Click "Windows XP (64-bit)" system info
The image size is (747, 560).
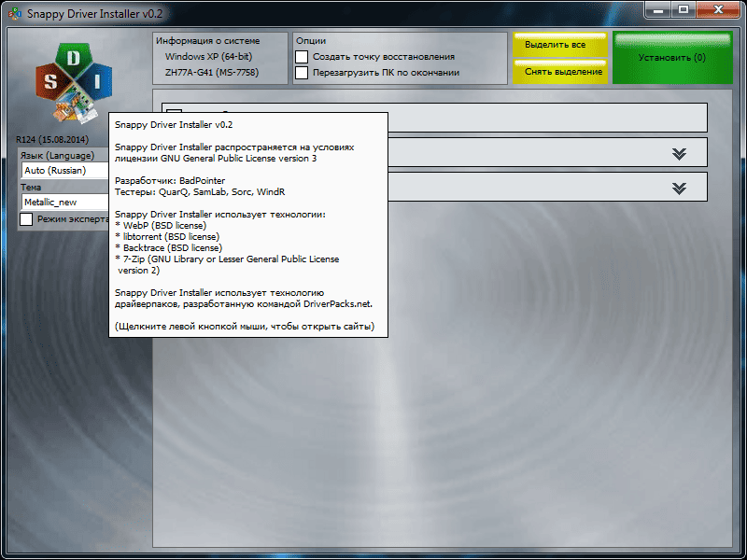208,57
